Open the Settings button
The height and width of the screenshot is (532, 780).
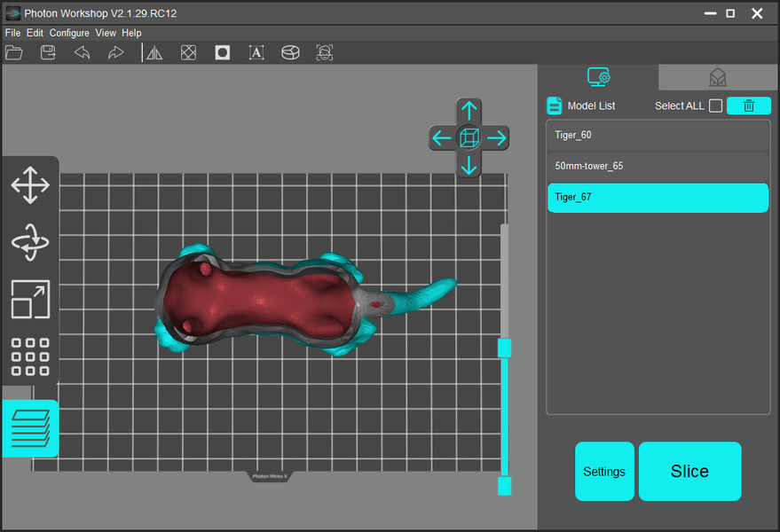pos(604,472)
